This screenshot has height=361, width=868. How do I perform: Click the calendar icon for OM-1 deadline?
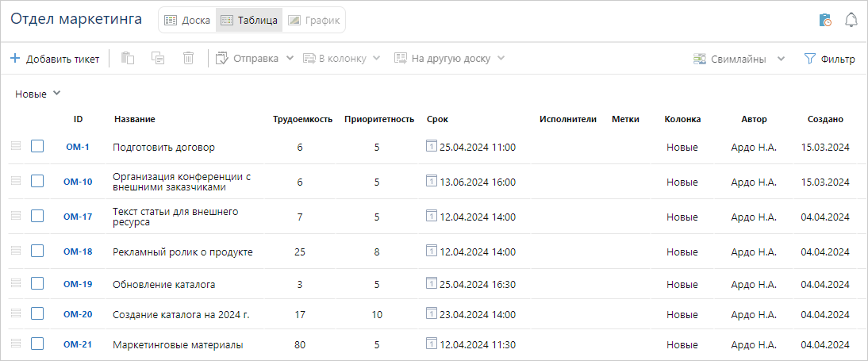[x=432, y=146]
